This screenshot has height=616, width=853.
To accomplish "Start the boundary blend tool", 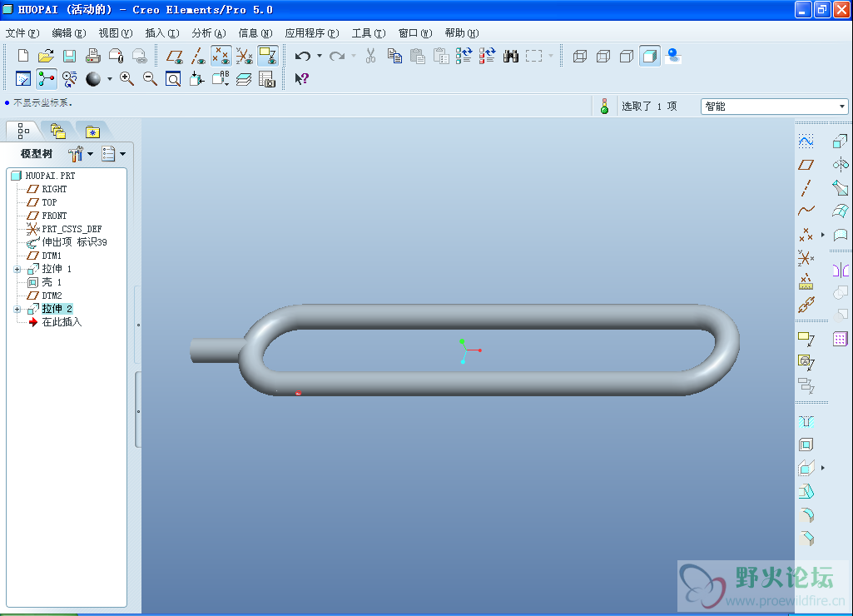I will click(840, 211).
